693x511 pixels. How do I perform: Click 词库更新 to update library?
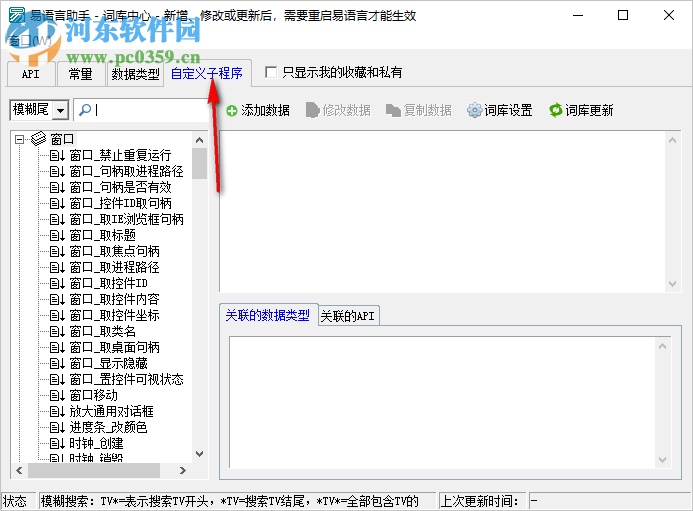(x=581, y=110)
